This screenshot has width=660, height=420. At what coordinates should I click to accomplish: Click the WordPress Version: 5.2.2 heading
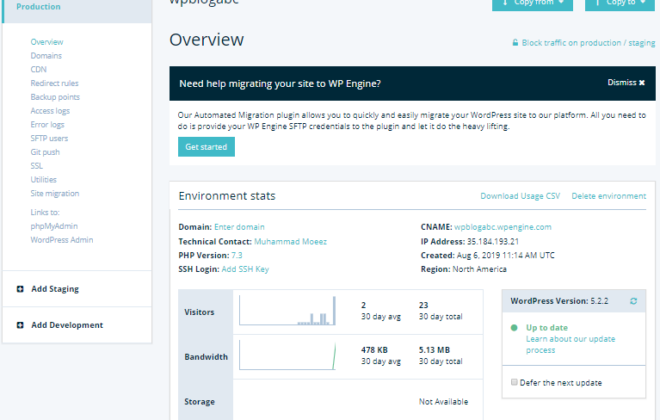(x=559, y=301)
